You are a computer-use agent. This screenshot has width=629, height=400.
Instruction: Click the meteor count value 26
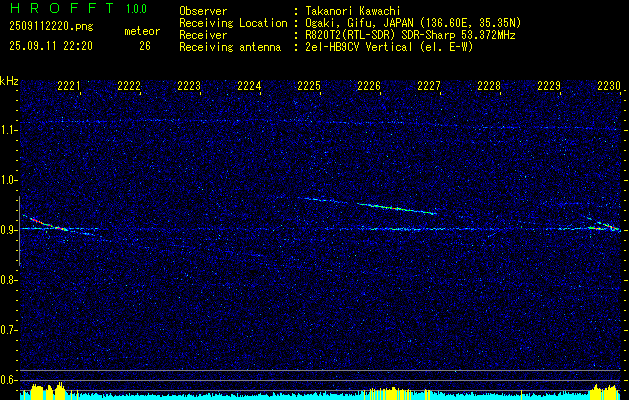coord(145,46)
